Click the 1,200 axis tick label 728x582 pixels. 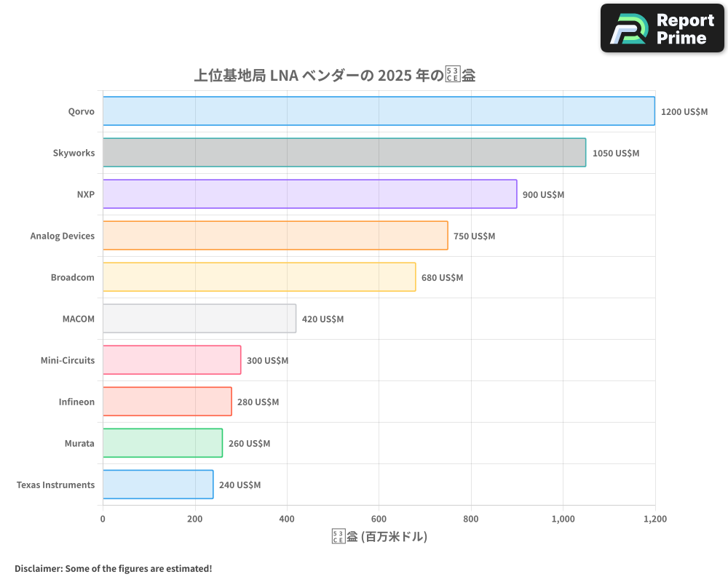(655, 519)
